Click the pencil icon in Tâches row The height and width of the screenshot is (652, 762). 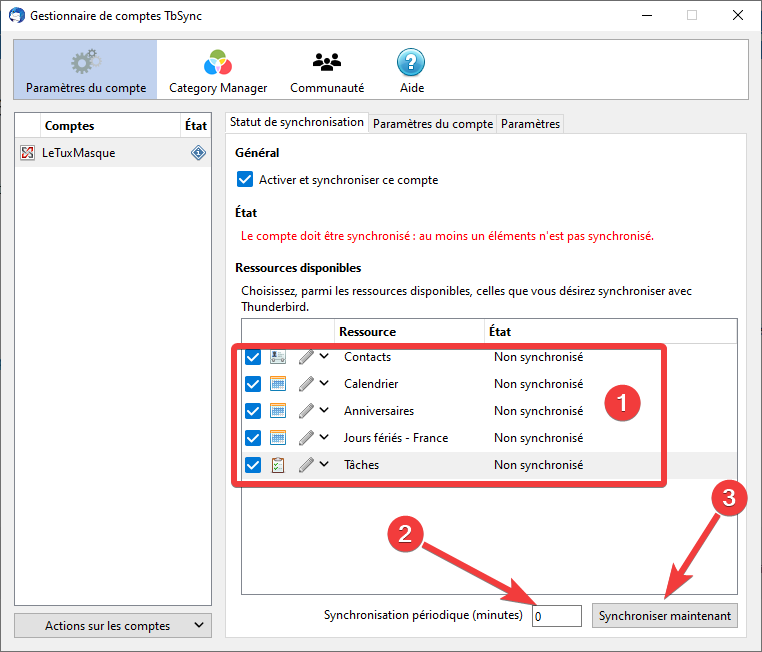click(x=306, y=465)
